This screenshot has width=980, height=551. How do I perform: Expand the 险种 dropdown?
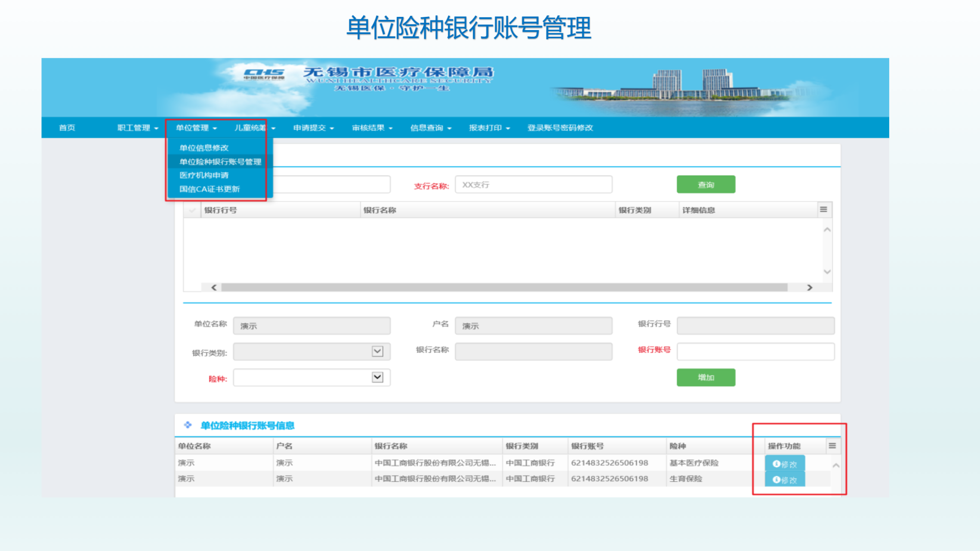[x=377, y=378]
